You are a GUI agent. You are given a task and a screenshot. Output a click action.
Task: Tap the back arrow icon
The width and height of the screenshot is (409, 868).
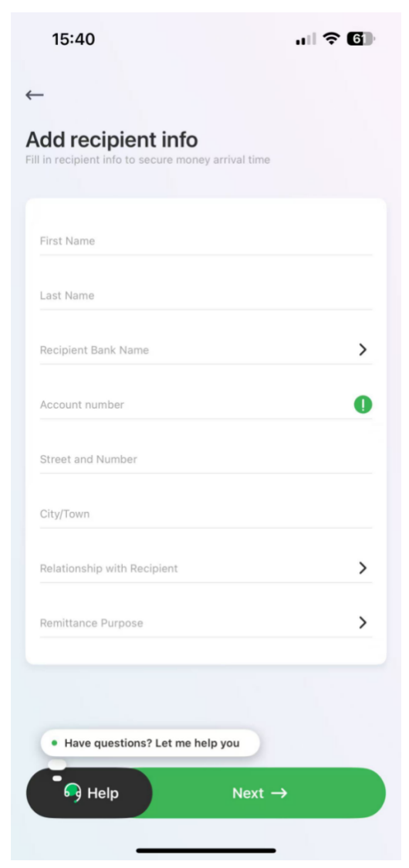(34, 95)
